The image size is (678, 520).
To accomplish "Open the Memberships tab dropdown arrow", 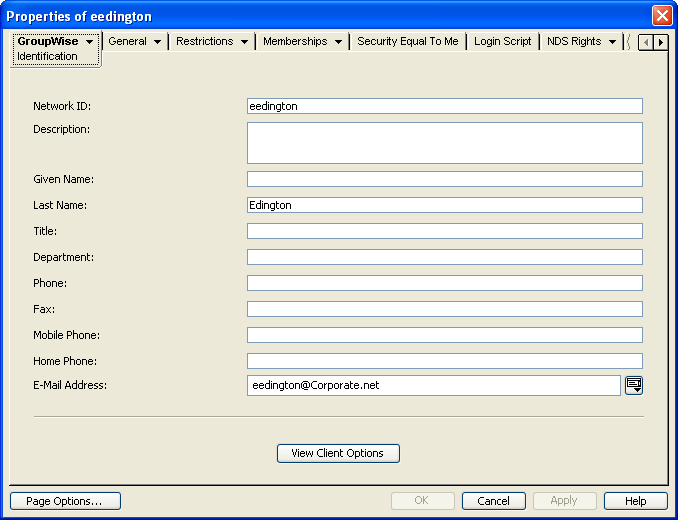I will 338,42.
